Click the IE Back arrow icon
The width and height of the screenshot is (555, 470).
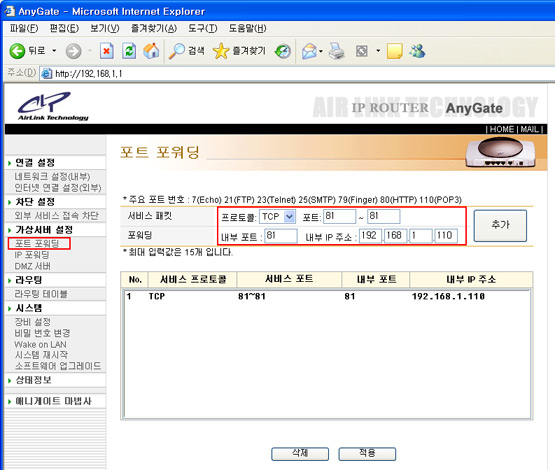pyautogui.click(x=17, y=51)
